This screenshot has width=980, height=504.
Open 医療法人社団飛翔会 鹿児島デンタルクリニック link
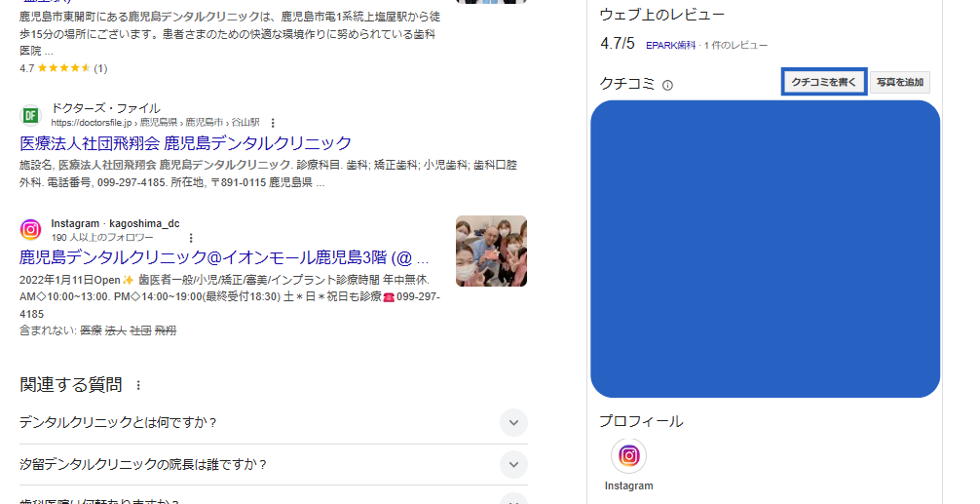186,143
